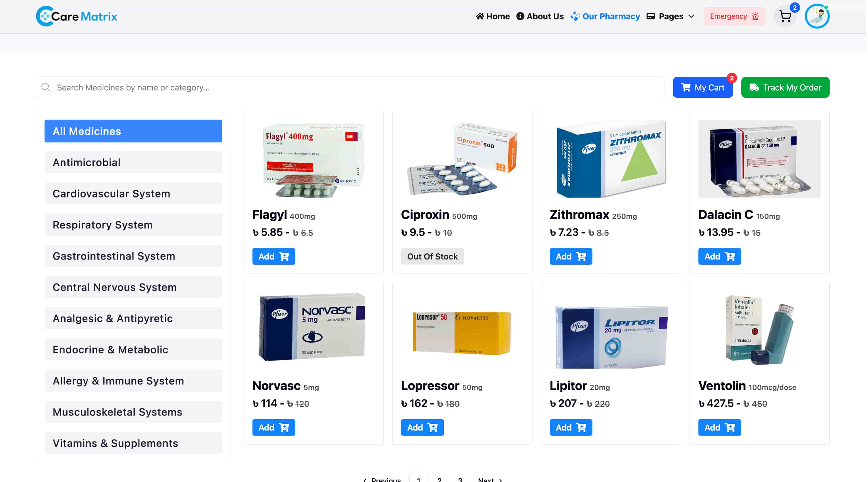This screenshot has width=868, height=482.
Task: Click the Emergency button
Action: click(x=736, y=16)
